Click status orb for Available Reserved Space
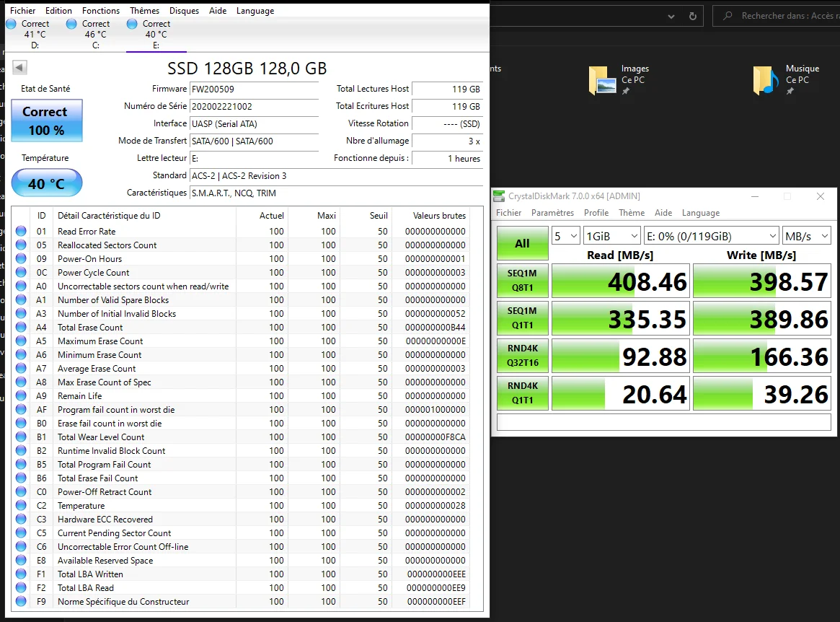Viewport: 840px width, 622px height. (x=21, y=561)
